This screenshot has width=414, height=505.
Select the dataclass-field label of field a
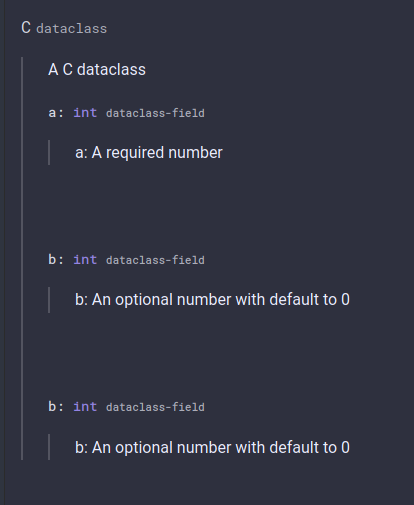tap(155, 113)
